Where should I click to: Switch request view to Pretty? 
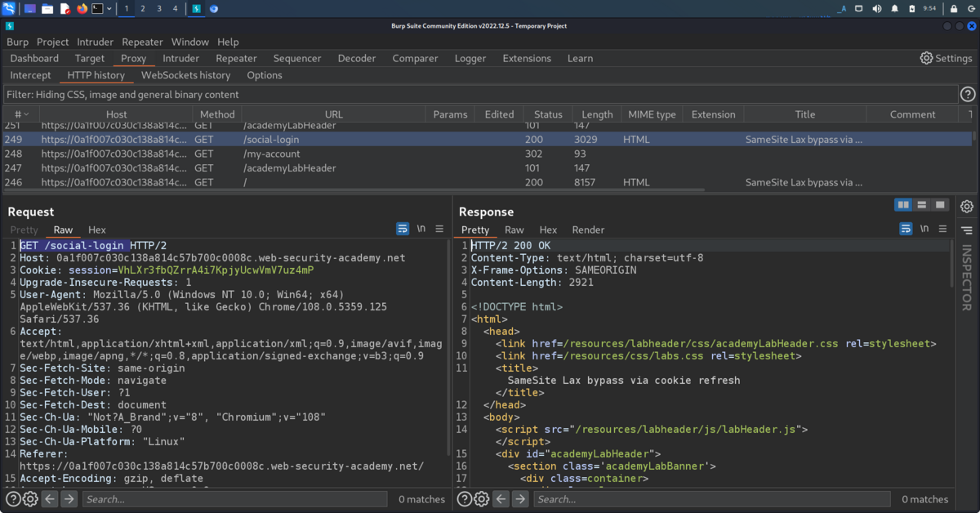pyautogui.click(x=24, y=230)
